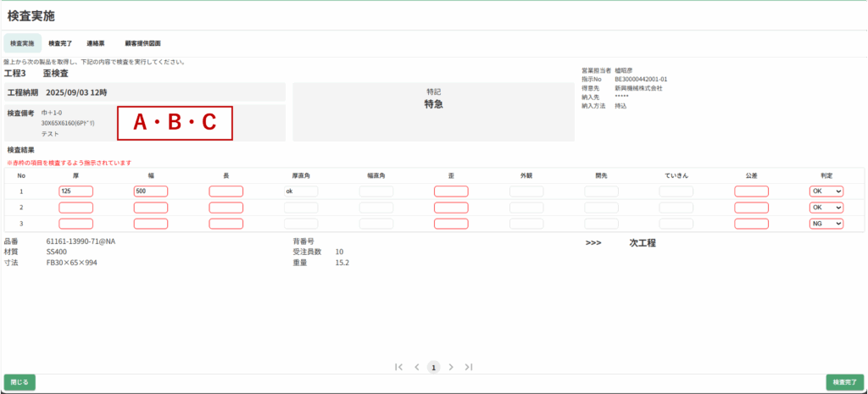Select page 1 in the pagination
The width and height of the screenshot is (868, 394).
click(433, 367)
